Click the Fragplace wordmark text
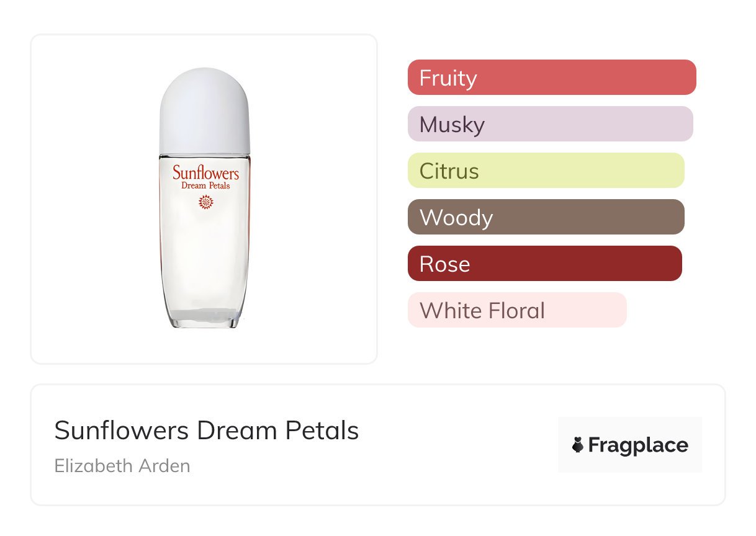 [x=638, y=445]
